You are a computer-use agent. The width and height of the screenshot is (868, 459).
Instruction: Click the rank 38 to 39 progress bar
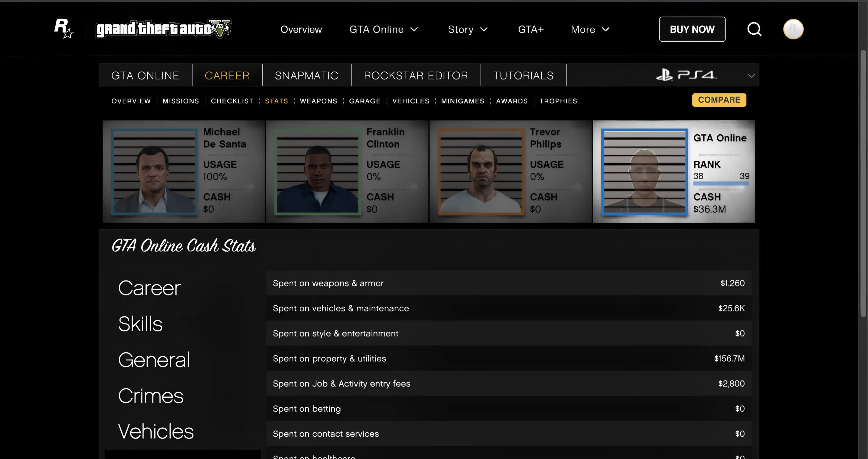coord(721,184)
